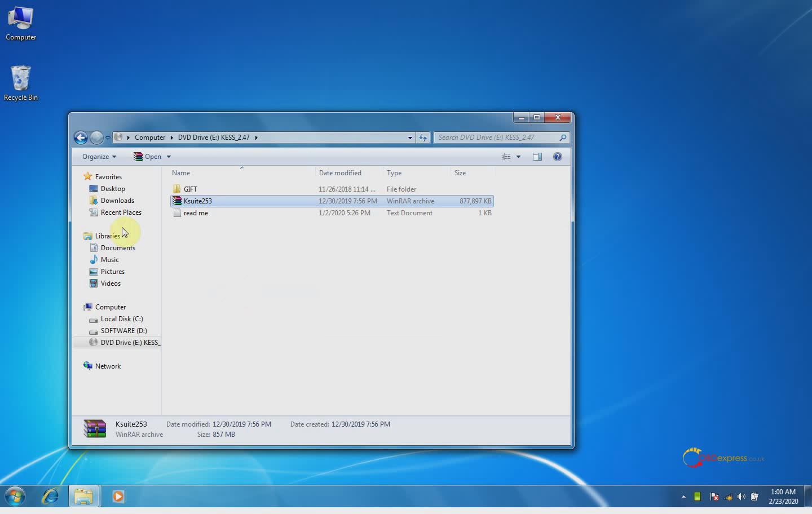The width and height of the screenshot is (812, 514).
Task: Select Local Disk (C:) in navigation pane
Action: (122, 319)
